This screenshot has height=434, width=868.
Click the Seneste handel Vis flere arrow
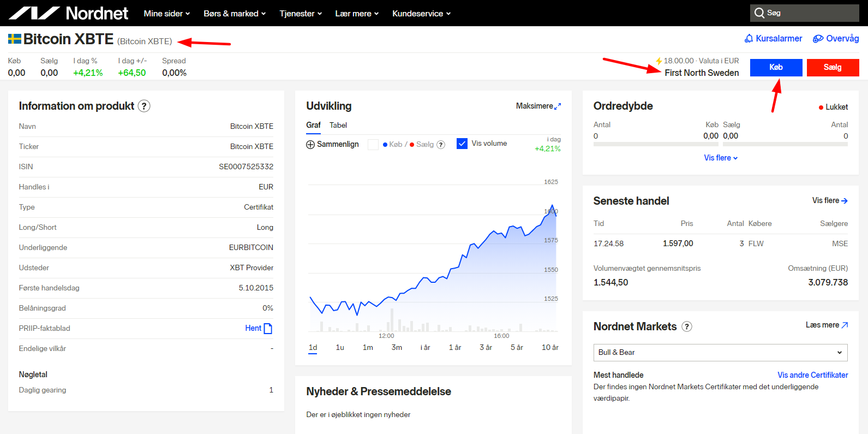(x=845, y=201)
